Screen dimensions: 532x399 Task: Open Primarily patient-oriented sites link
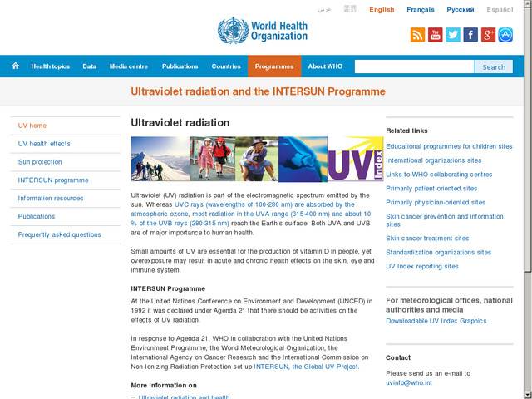431,189
